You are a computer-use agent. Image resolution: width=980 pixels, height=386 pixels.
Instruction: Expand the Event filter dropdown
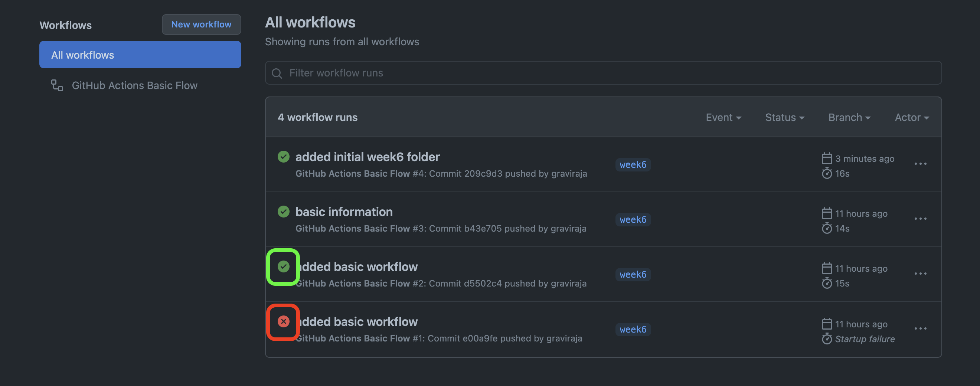(723, 118)
